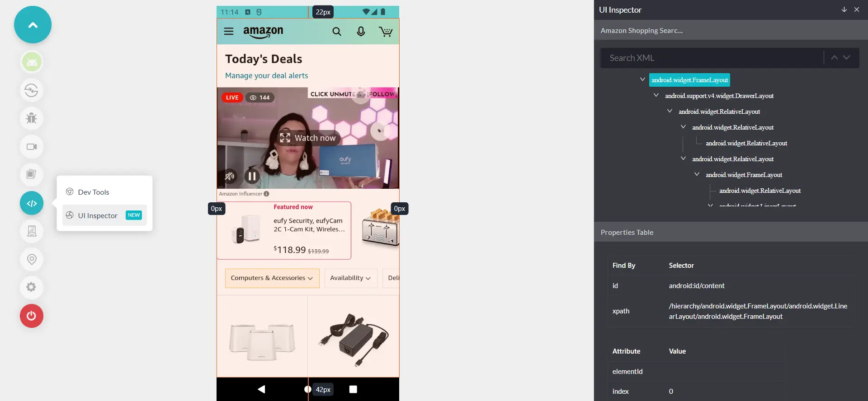The width and height of the screenshot is (868, 401).
Task: Tap the laptop power adapter product image
Action: tap(354, 340)
